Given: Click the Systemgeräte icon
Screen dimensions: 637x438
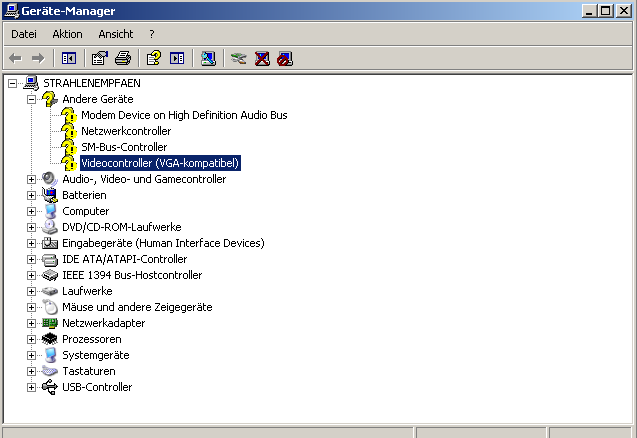Looking at the screenshot, I should click(x=50, y=356).
